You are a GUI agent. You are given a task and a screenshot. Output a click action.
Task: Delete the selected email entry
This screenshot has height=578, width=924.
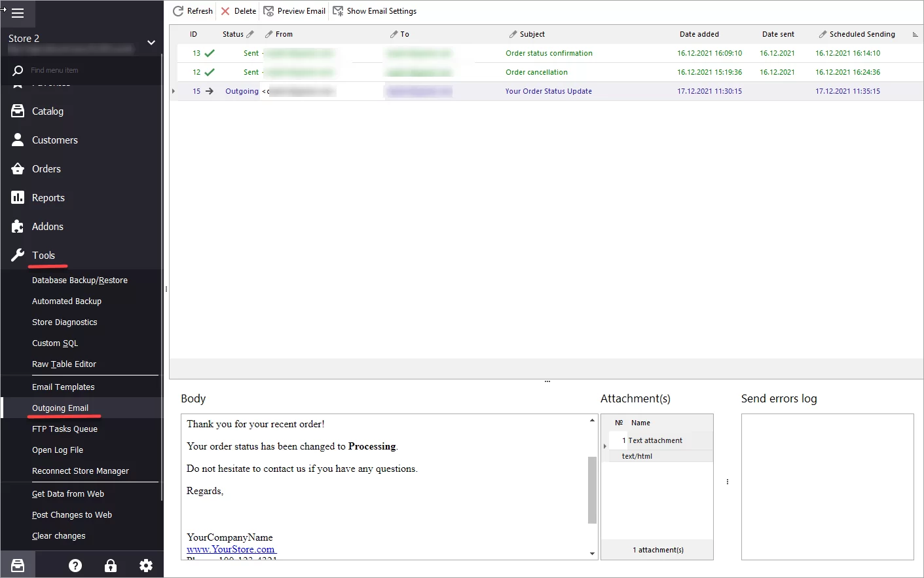pos(237,10)
